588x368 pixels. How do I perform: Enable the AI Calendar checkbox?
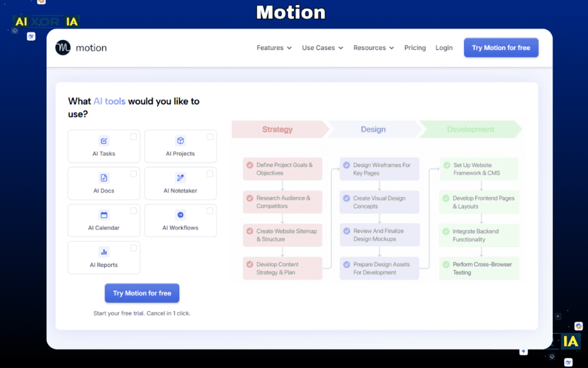133,210
